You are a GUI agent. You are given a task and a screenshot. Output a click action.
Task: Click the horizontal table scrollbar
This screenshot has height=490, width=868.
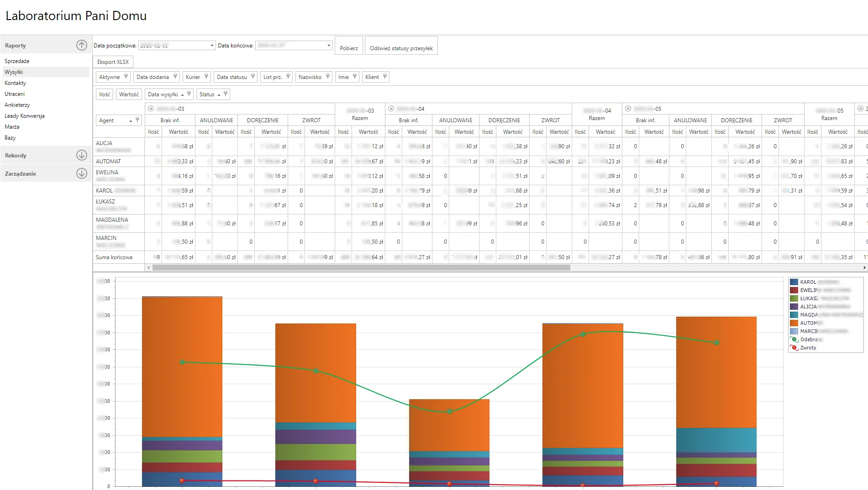pyautogui.click(x=361, y=268)
